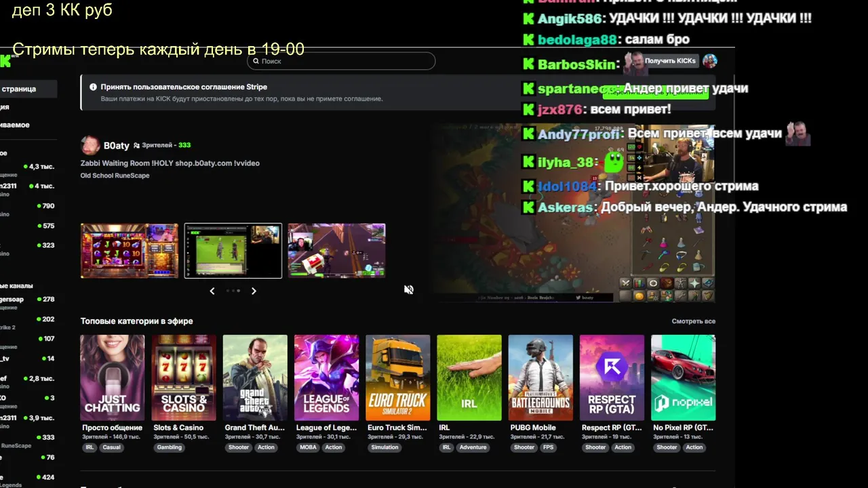Select the MOBA tag
Screen dimensions: 868x488
(x=308, y=447)
